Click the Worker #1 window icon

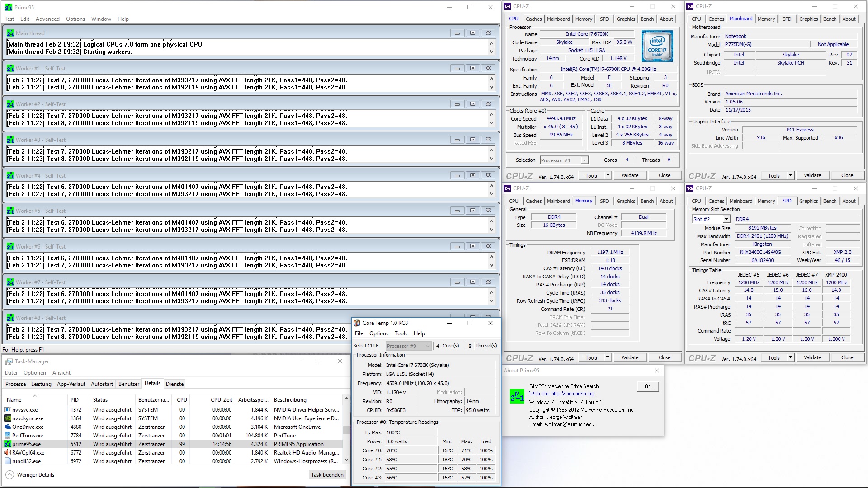click(10, 69)
